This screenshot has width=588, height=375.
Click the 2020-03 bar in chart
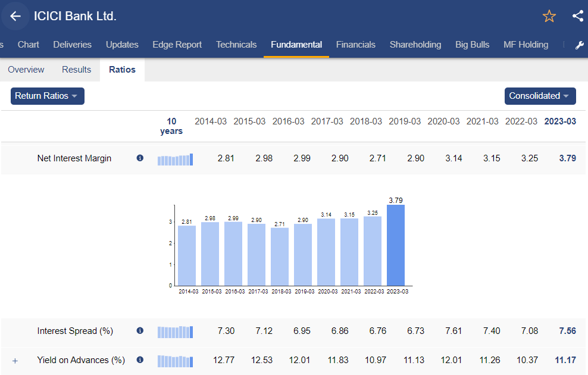[x=326, y=252]
